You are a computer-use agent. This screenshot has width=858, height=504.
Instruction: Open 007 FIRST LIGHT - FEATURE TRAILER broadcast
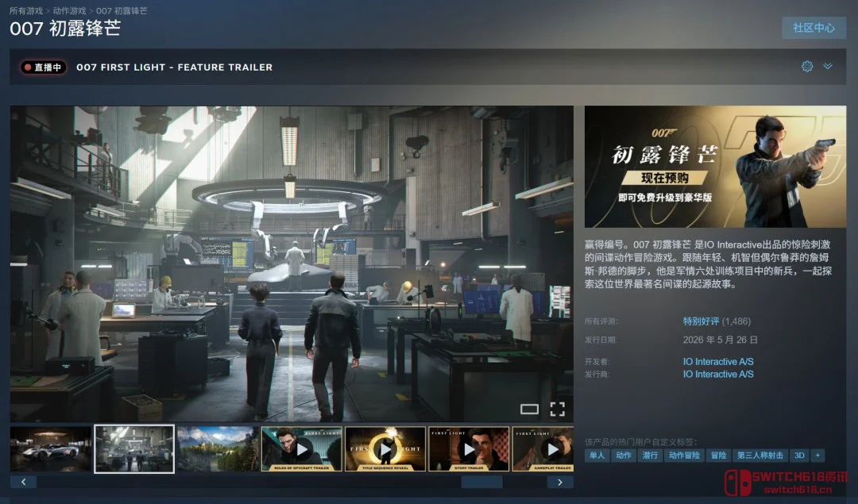[174, 67]
